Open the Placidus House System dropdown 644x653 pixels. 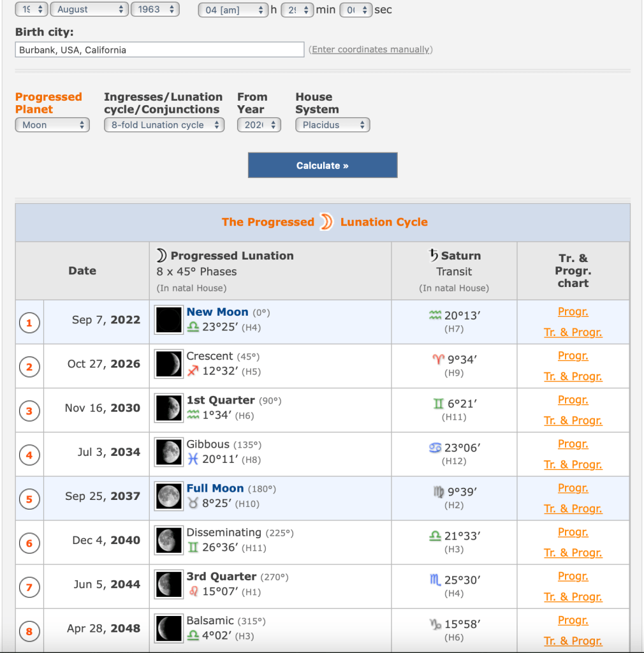(x=332, y=125)
